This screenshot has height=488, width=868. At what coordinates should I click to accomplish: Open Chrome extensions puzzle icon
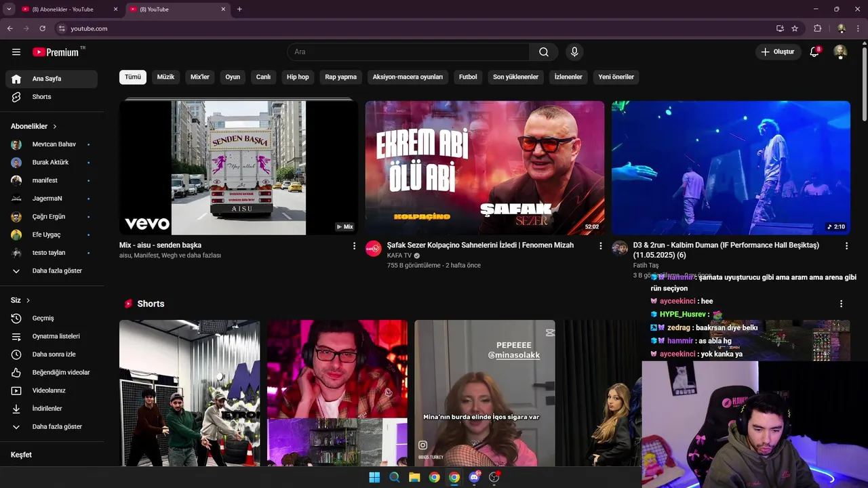pos(817,28)
